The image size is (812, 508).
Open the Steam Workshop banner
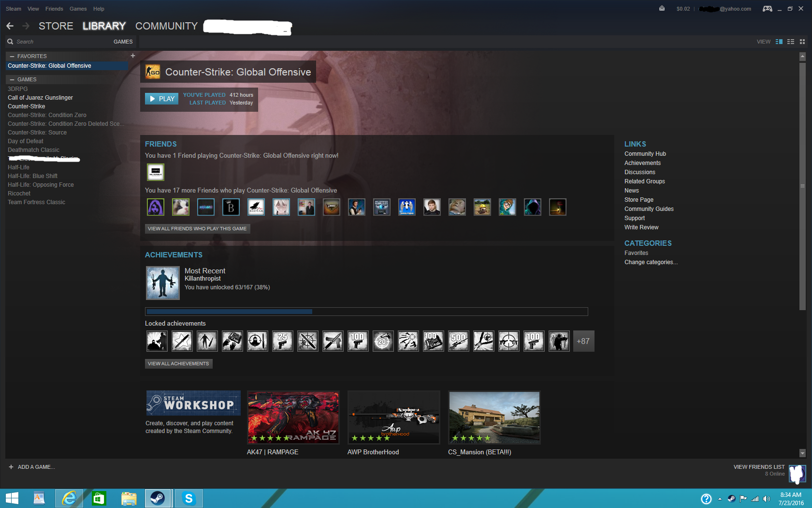point(193,403)
